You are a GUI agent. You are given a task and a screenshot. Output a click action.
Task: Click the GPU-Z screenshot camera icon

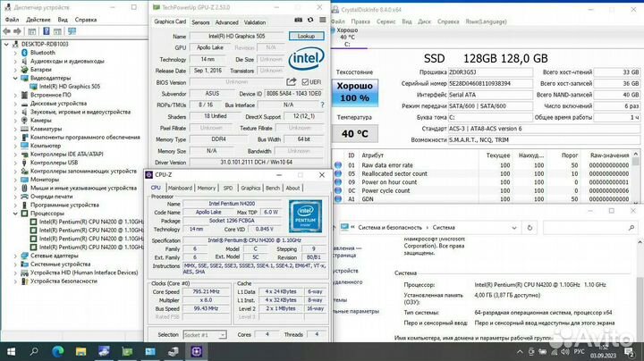point(299,20)
